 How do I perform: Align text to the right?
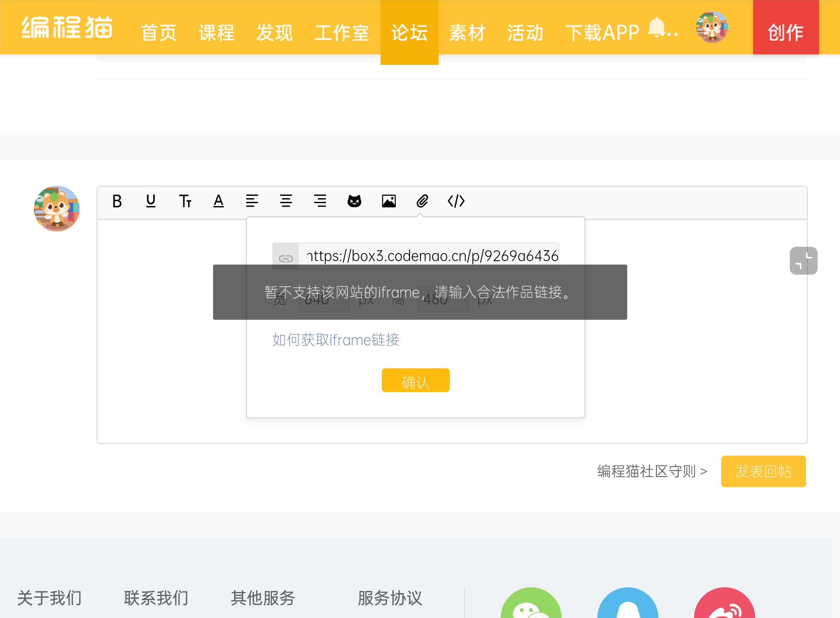coord(320,201)
